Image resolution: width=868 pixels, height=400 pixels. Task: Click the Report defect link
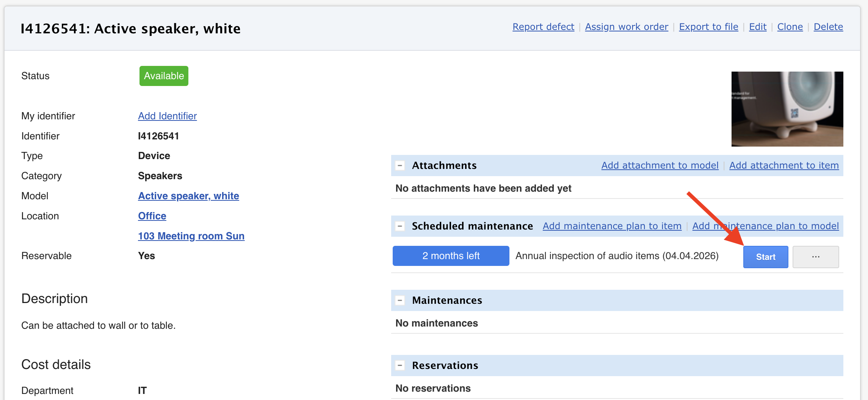tap(543, 27)
